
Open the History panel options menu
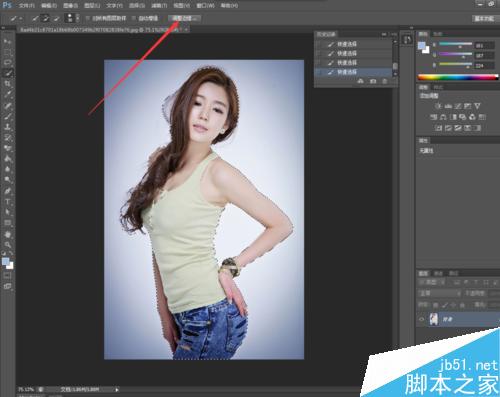click(x=394, y=34)
